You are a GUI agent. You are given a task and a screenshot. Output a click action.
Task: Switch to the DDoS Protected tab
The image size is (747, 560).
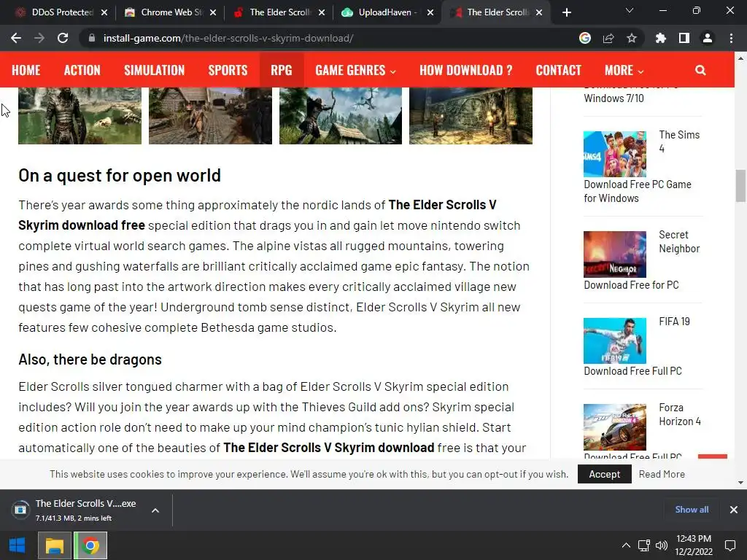click(55, 12)
